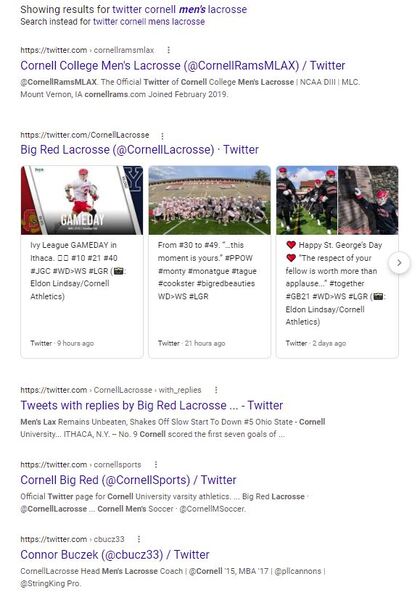Open the St. George's Day tweet photo
The image size is (420, 600).
coord(337,200)
